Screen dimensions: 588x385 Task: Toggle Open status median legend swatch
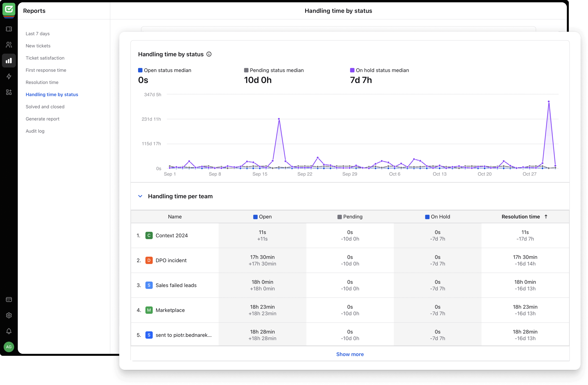(140, 70)
